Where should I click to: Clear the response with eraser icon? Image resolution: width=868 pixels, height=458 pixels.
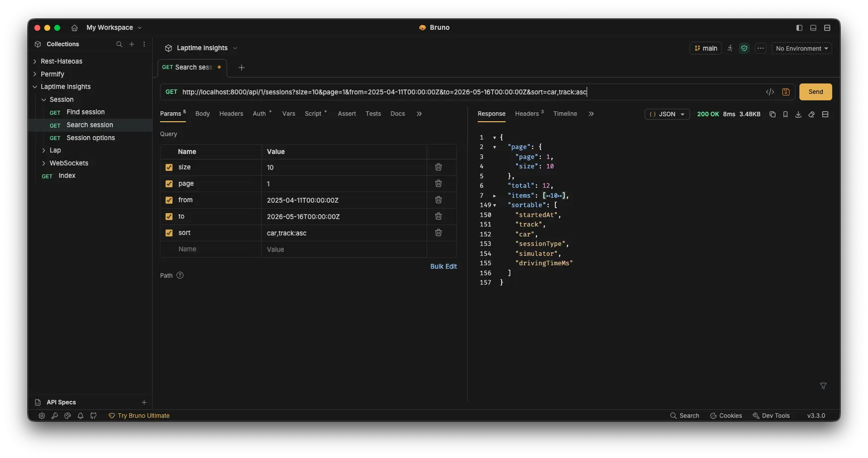coord(812,114)
